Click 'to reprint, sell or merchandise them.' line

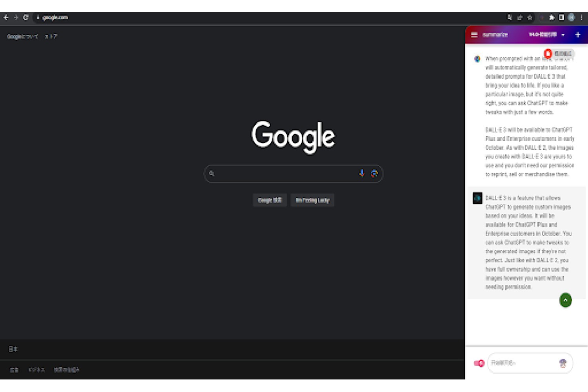point(527,174)
